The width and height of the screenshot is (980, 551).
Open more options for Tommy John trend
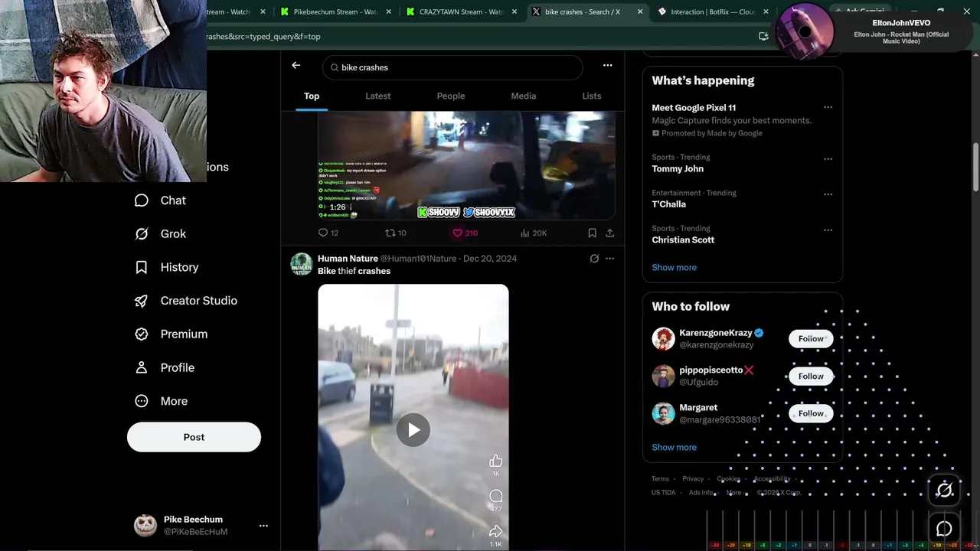(828, 159)
